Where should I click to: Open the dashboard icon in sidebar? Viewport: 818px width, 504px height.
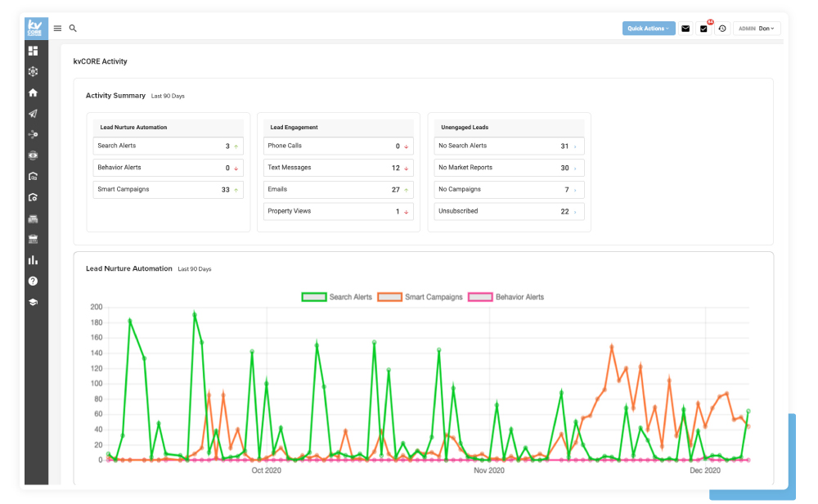pos(33,51)
